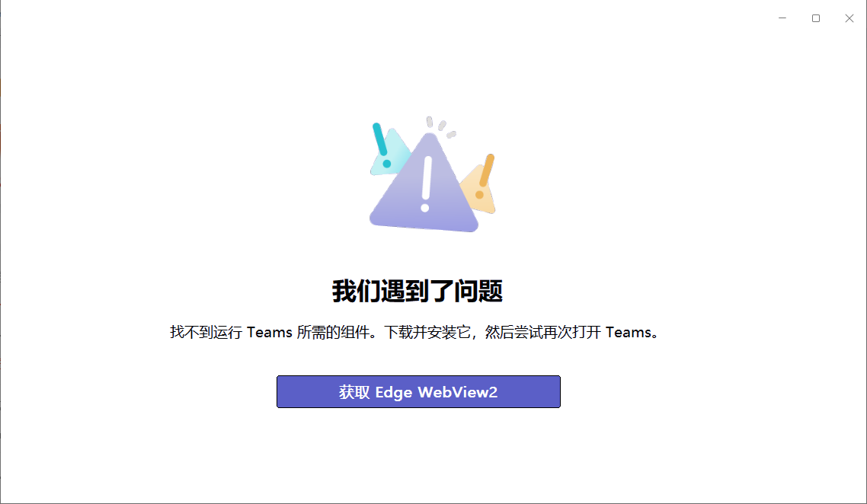The image size is (867, 504).
Task: Close the Teams error window
Action: tap(849, 18)
